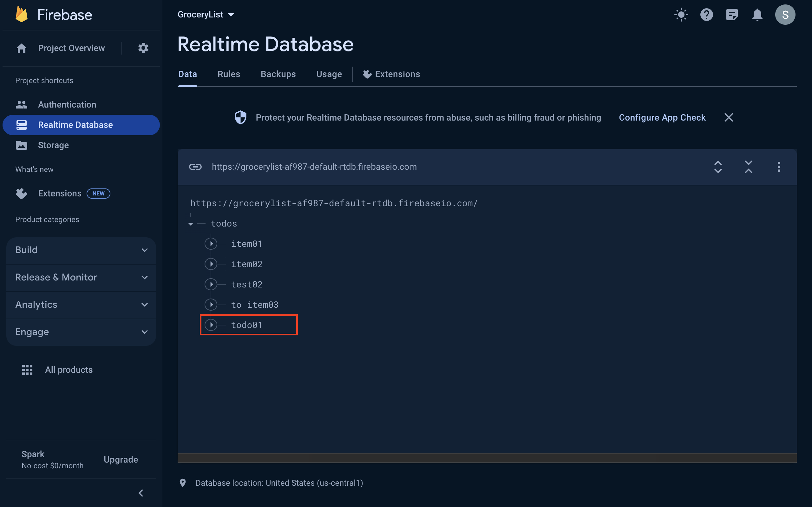Expand the Engage category
This screenshot has height=507, width=812.
point(81,332)
